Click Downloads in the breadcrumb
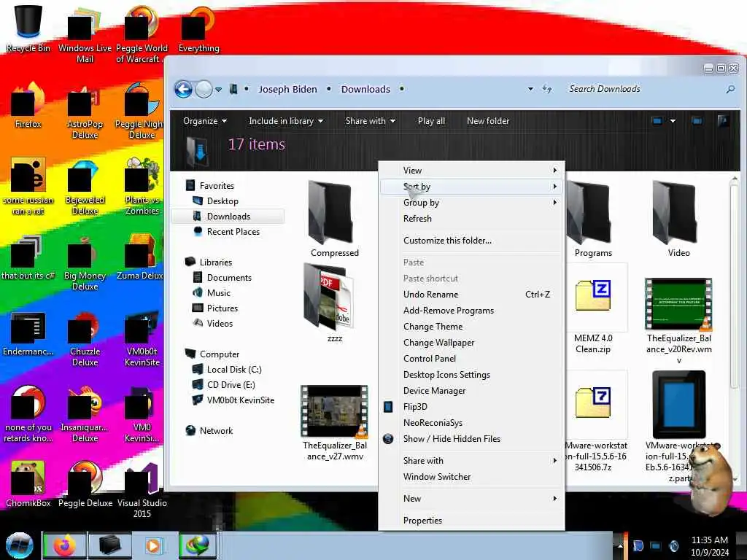The height and width of the screenshot is (560, 747). (365, 89)
